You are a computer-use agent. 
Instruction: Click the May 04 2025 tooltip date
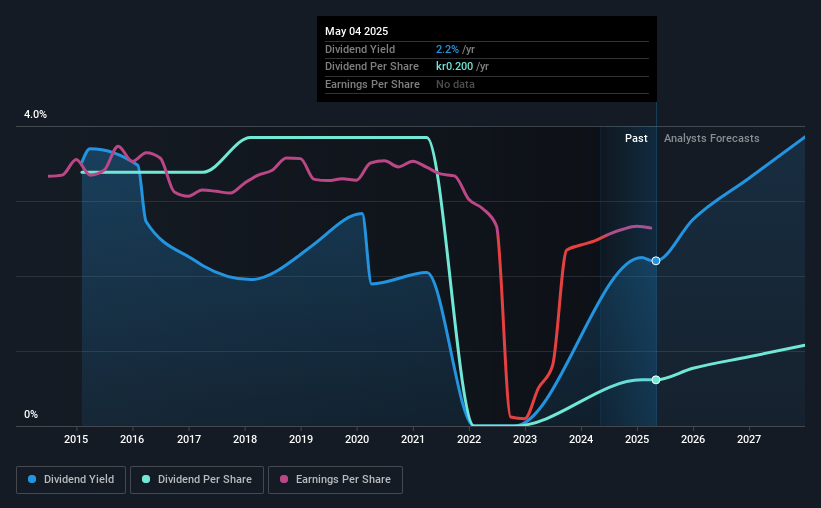357,31
